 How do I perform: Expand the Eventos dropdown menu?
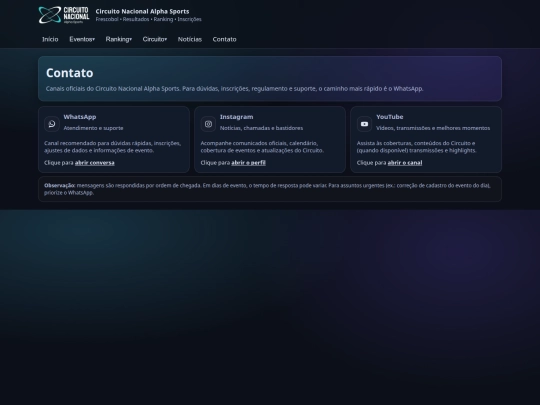point(82,39)
